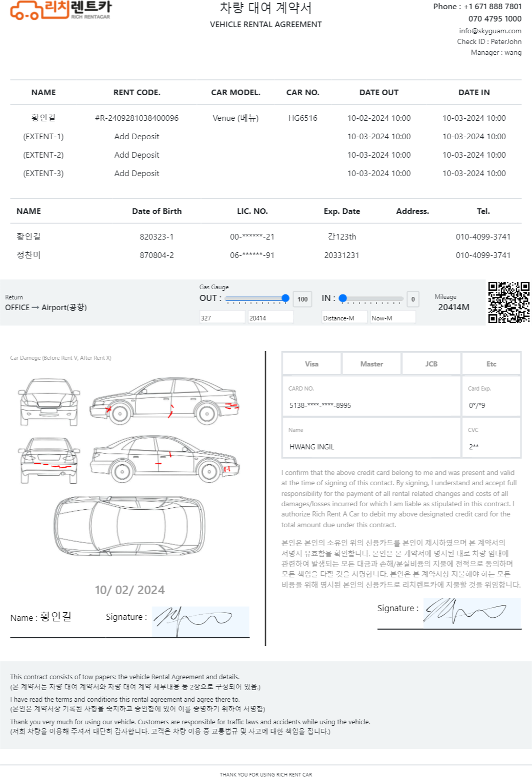Click the rent code #R-2409281038400096
The width and height of the screenshot is (532, 778).
[x=137, y=118]
